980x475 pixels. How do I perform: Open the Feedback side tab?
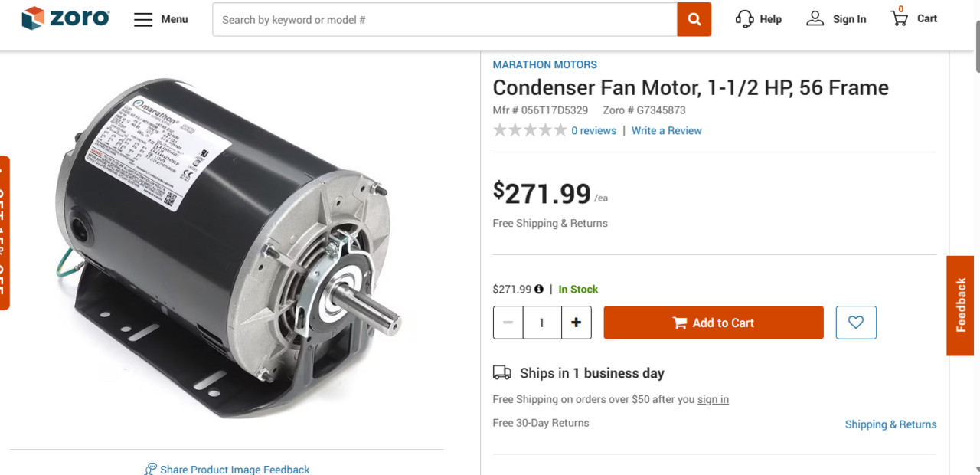pos(962,305)
